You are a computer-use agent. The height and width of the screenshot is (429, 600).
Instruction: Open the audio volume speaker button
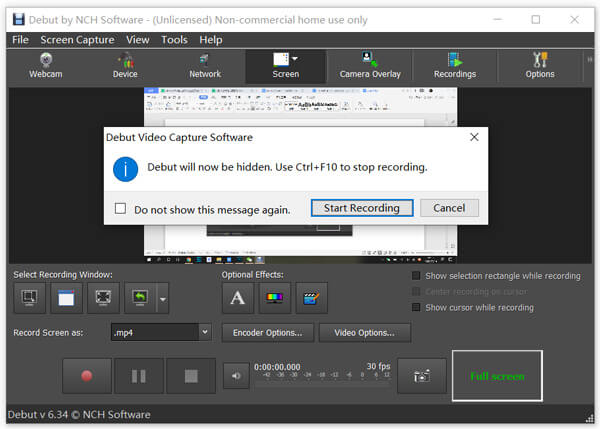coord(236,376)
